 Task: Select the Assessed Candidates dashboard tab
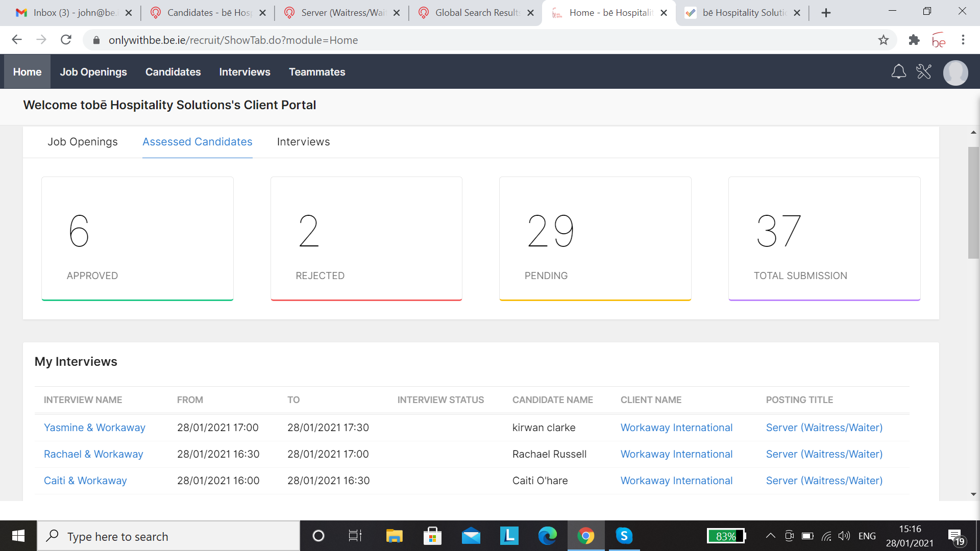[198, 142]
